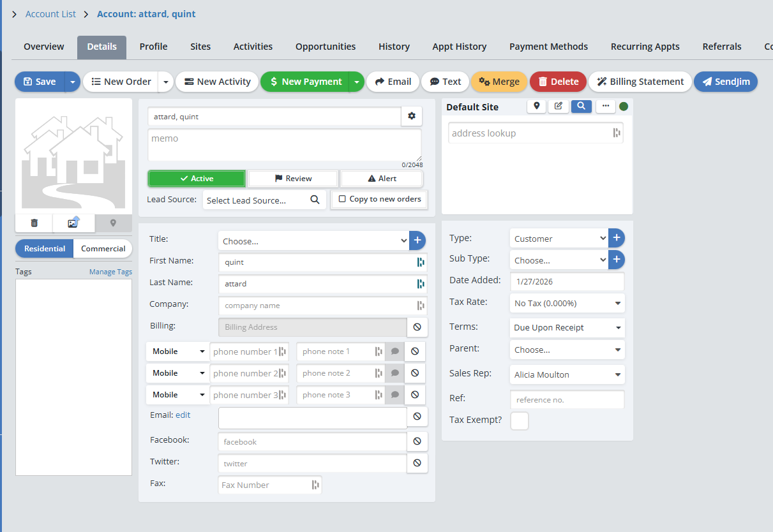
Task: Open the arrow dropdown next to Save
Action: (x=73, y=82)
